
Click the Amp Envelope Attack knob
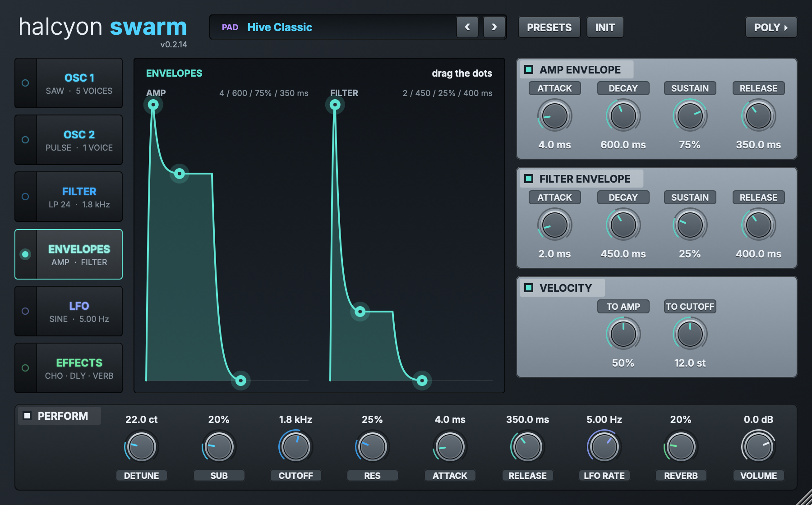[x=554, y=116]
